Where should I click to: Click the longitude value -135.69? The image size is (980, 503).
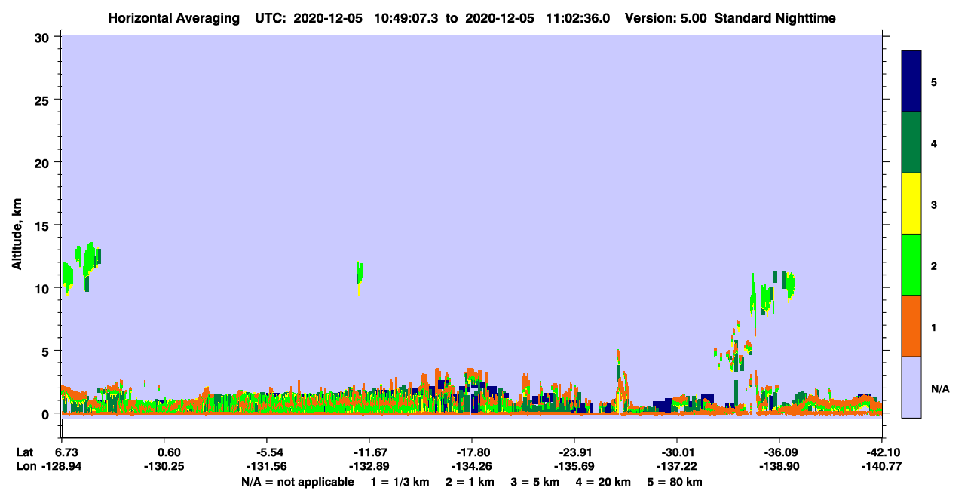(x=574, y=466)
